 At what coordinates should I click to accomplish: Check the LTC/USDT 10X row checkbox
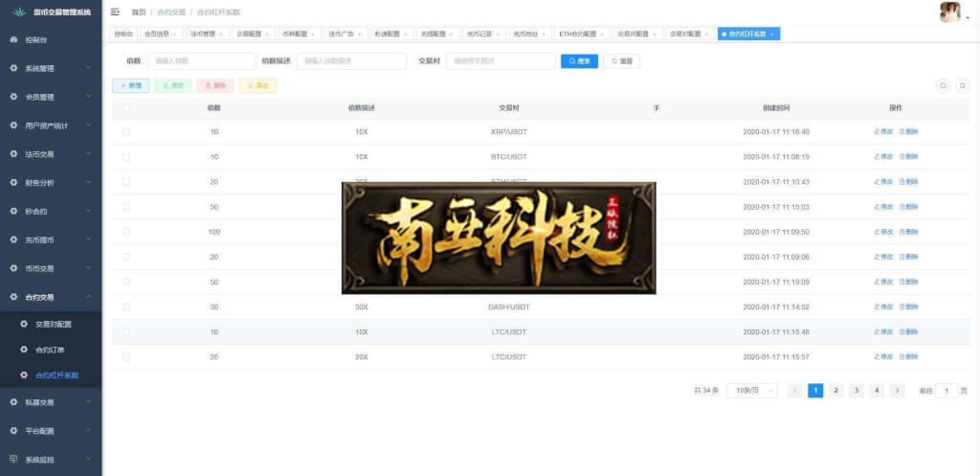click(x=126, y=332)
